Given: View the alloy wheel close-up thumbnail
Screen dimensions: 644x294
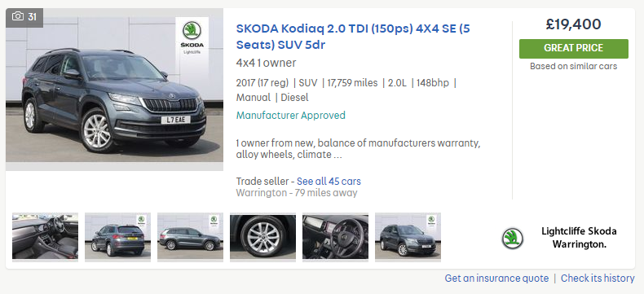Looking at the screenshot, I should (262, 237).
